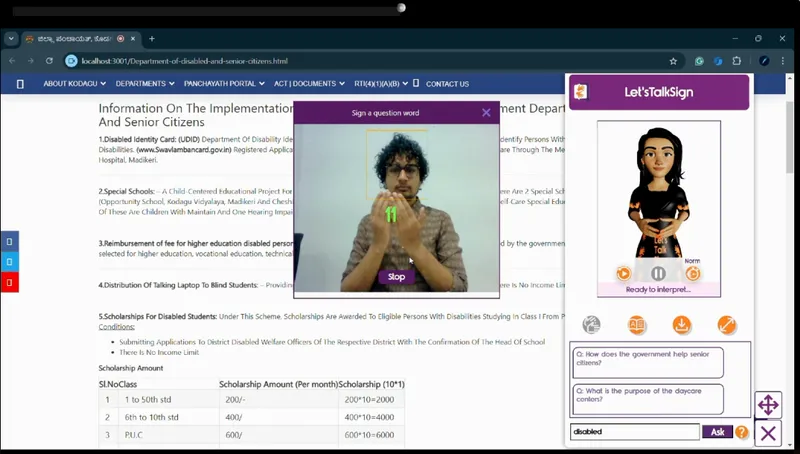Expand the RTI(4)(1)(A)(B) menu
Viewport: 800px width, 454px height.
point(381,84)
